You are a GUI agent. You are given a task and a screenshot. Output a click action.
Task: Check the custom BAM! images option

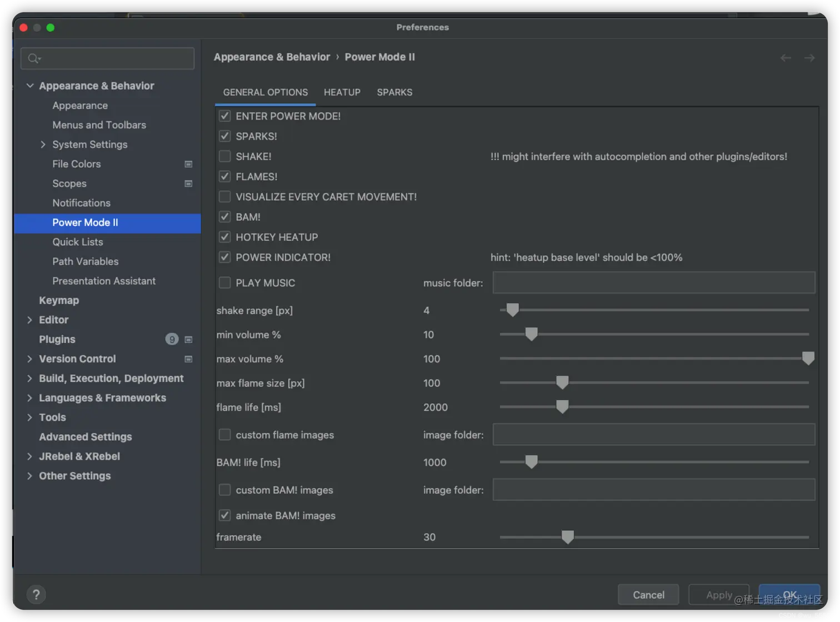click(x=225, y=490)
